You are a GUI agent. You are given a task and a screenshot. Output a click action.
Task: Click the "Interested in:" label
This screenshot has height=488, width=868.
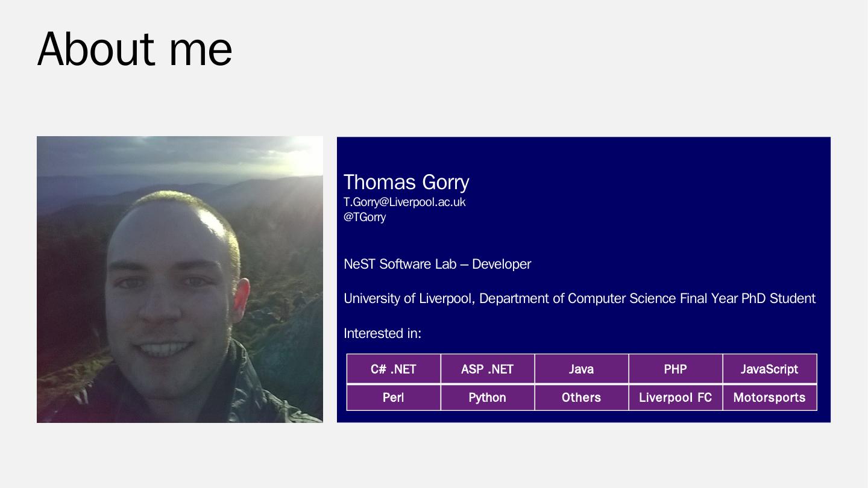click(x=382, y=333)
